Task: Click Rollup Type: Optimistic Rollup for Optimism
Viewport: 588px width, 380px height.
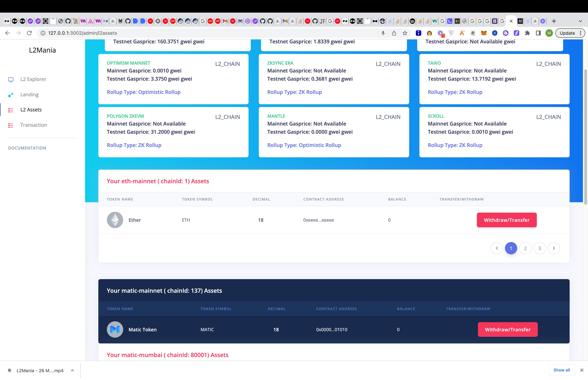Action: coord(144,92)
